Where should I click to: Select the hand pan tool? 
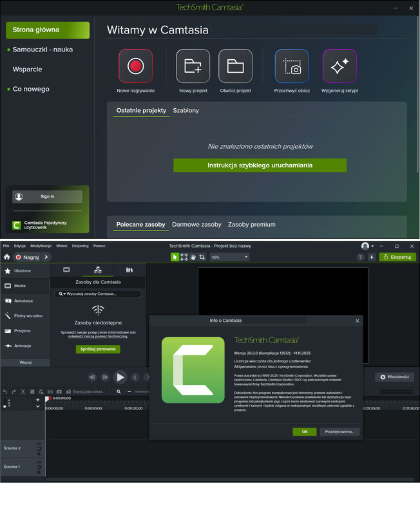tap(193, 257)
